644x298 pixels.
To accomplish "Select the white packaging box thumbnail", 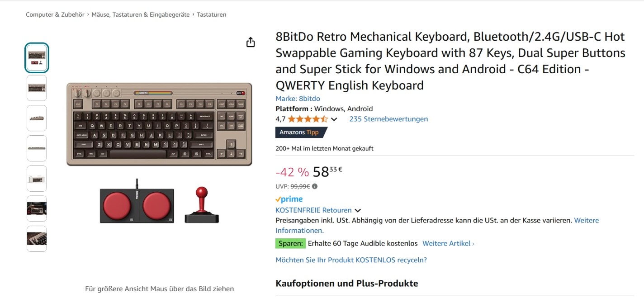I will tap(37, 178).
